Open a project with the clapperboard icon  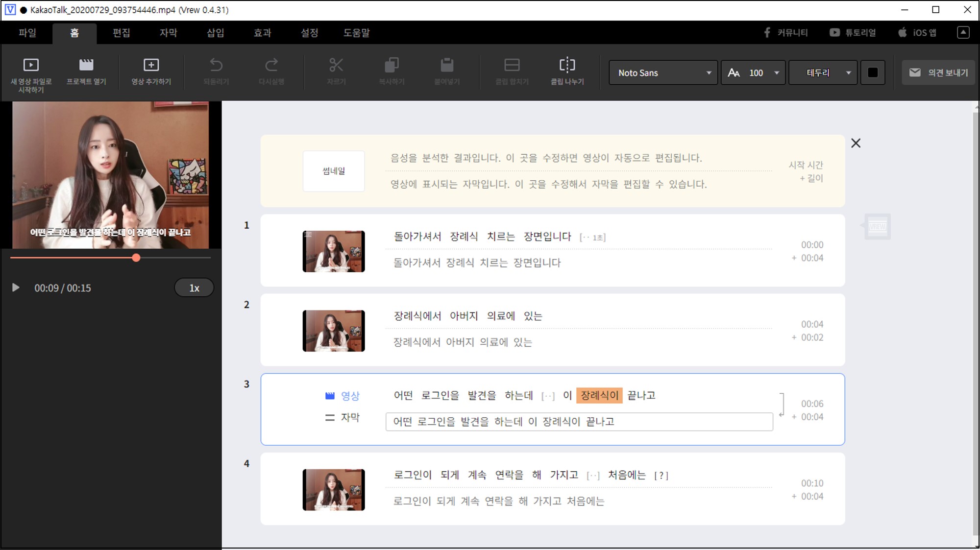[x=86, y=72]
